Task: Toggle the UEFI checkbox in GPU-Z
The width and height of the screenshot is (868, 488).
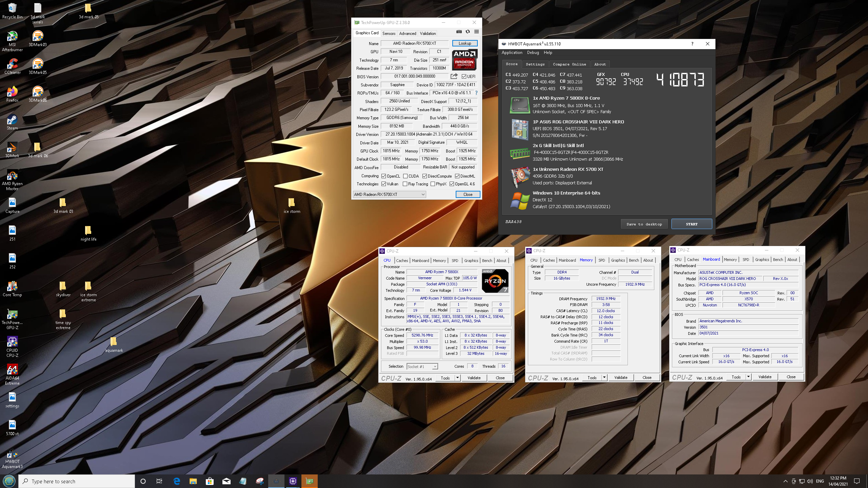Action: [464, 77]
